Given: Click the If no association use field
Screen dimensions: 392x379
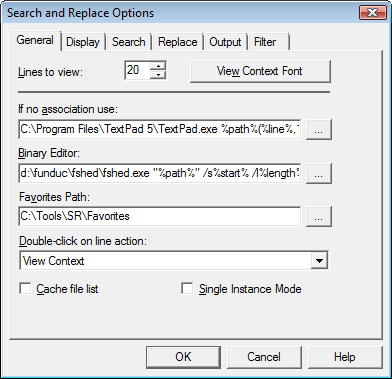Looking at the screenshot, I should tap(160, 129).
